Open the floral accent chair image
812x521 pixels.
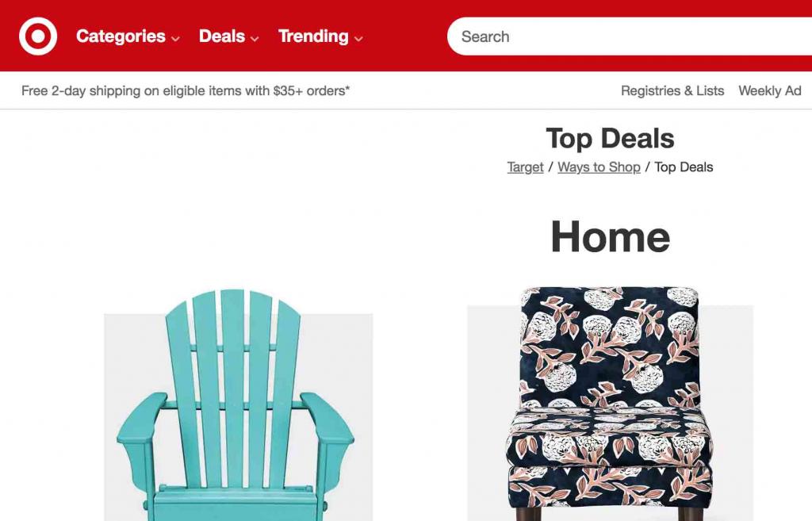point(610,404)
